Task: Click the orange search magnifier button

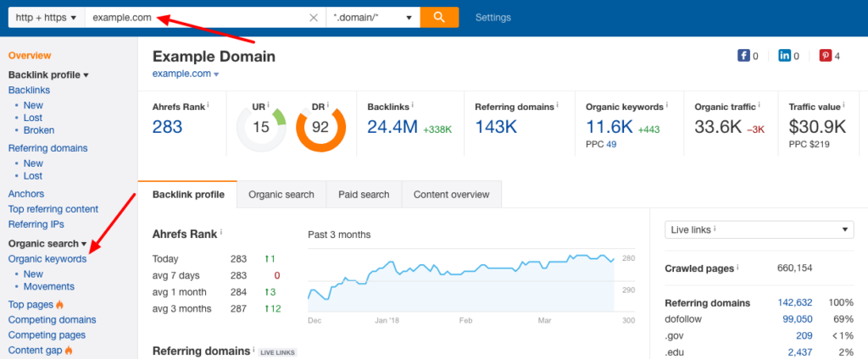Action: point(440,17)
